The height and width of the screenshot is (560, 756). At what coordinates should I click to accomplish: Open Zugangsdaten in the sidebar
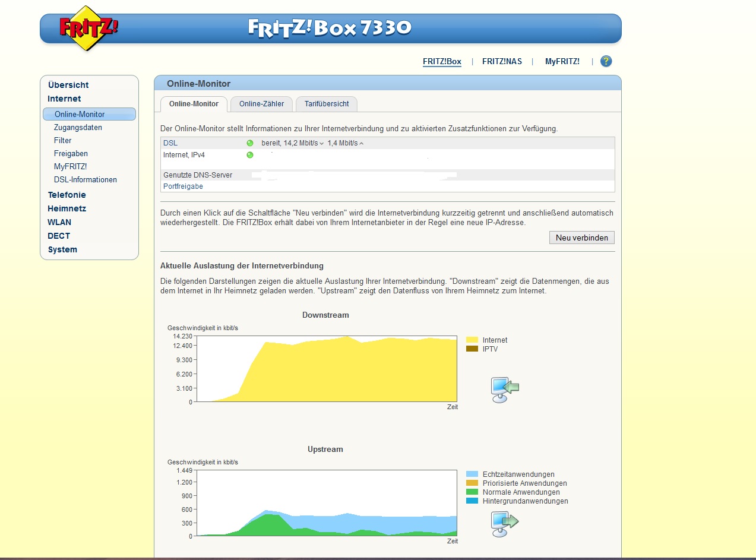[78, 127]
